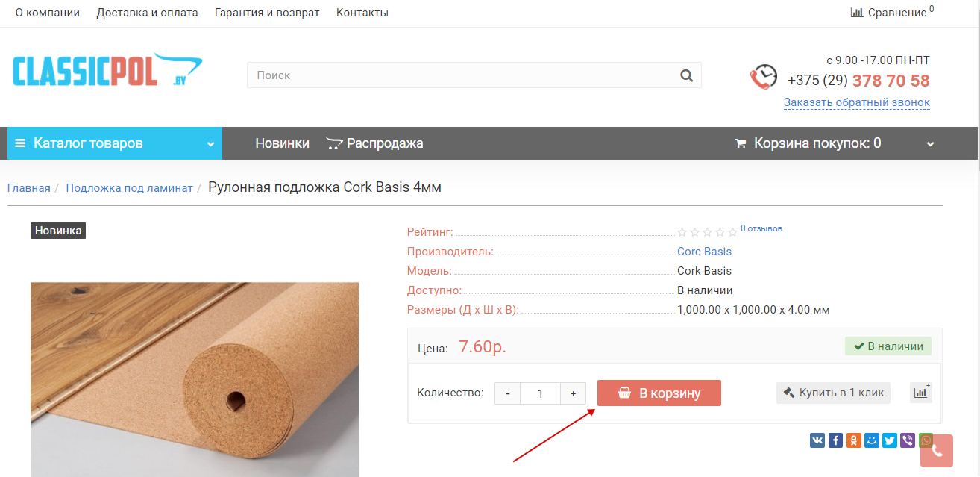The height and width of the screenshot is (477, 980).
Task: Share via Twitter bird icon
Action: click(890, 440)
